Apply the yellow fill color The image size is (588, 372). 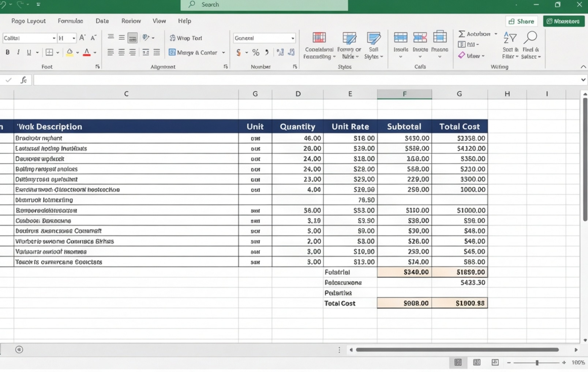coord(70,52)
